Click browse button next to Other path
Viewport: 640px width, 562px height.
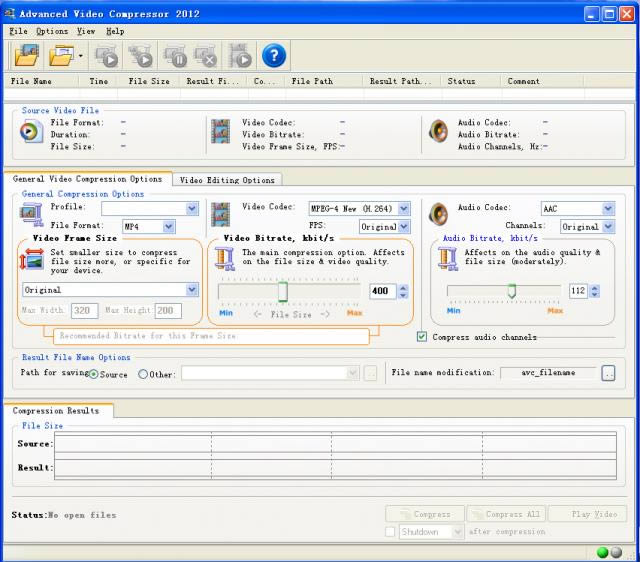[370, 373]
